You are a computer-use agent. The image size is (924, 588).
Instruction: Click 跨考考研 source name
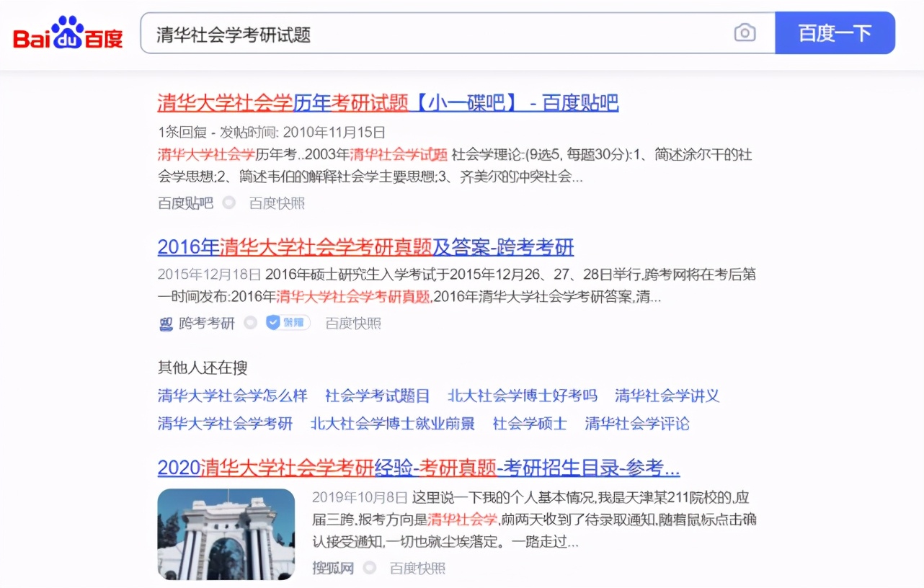[x=207, y=324]
